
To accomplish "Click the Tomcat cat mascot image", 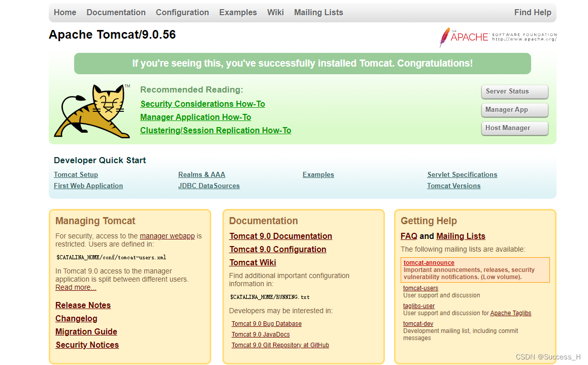I will pyautogui.click(x=92, y=111).
